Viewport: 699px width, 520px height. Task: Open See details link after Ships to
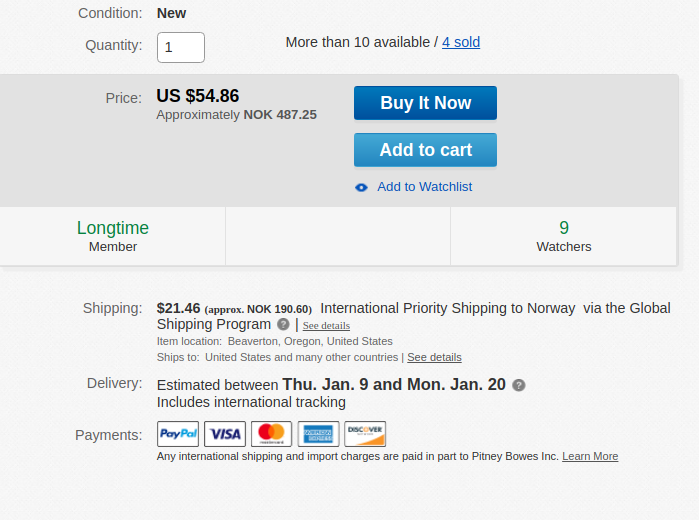[434, 357]
